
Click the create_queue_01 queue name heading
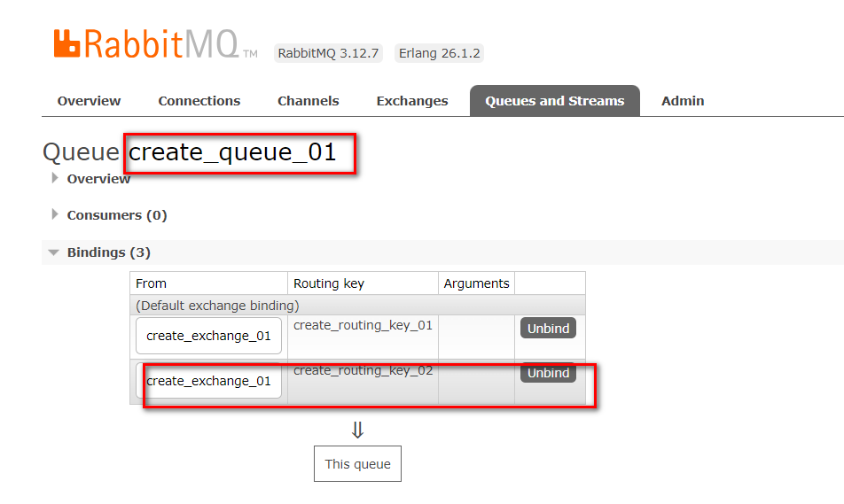point(233,152)
